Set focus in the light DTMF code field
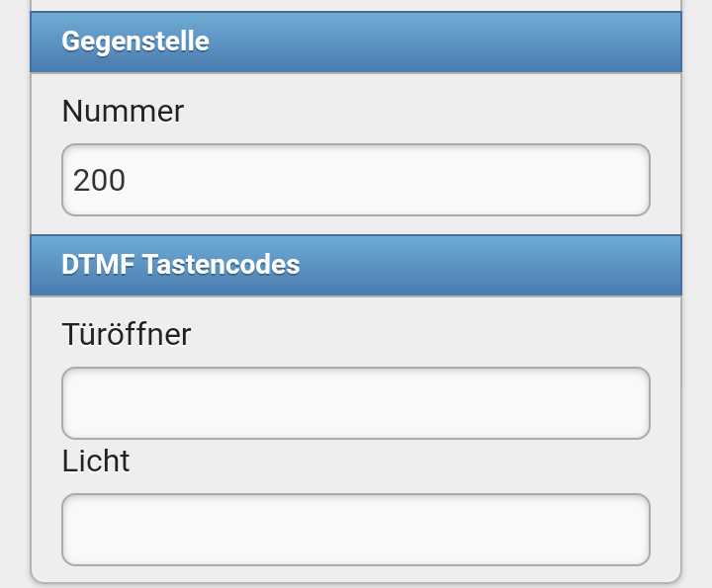The width and height of the screenshot is (712, 588). point(356,530)
